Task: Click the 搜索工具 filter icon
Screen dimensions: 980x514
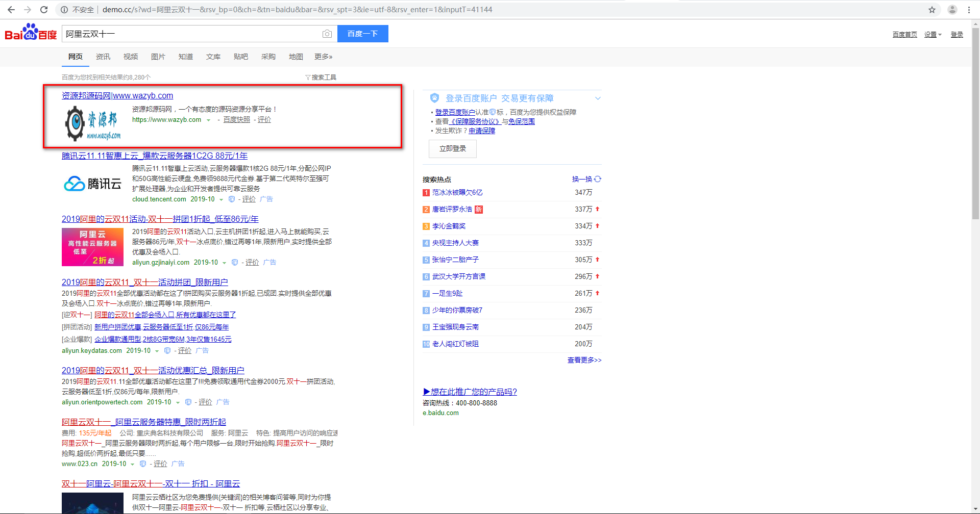Action: coord(308,78)
